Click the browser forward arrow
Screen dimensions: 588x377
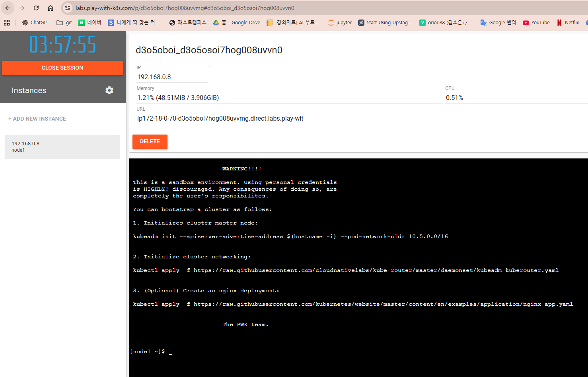(22, 8)
